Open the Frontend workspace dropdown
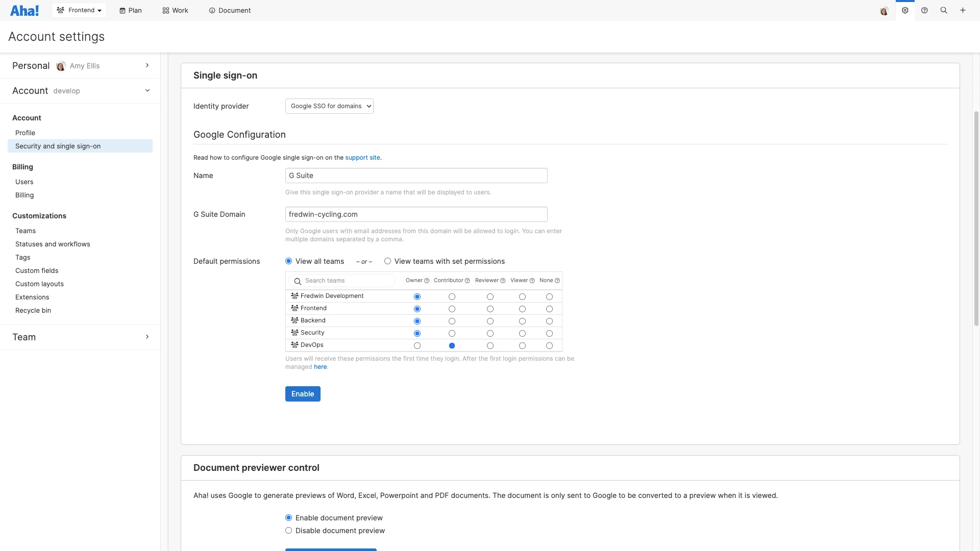Viewport: 980px width, 551px height. pyautogui.click(x=79, y=10)
